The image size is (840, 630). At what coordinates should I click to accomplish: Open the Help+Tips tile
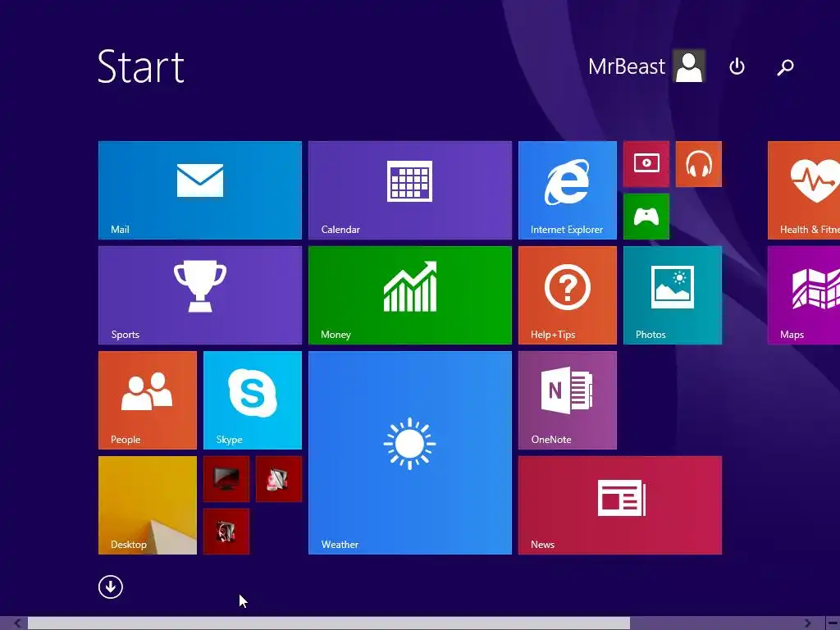point(568,295)
